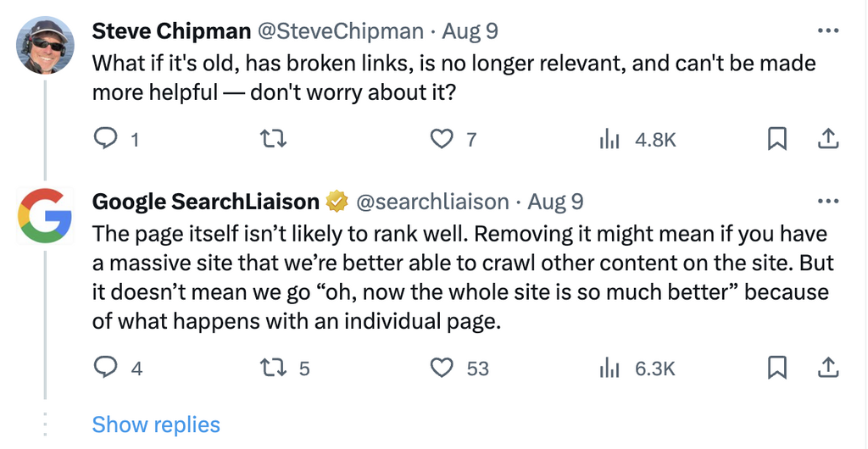Bookmark the Google SearchLiaison tweet
This screenshot has width=868, height=449.
(776, 367)
